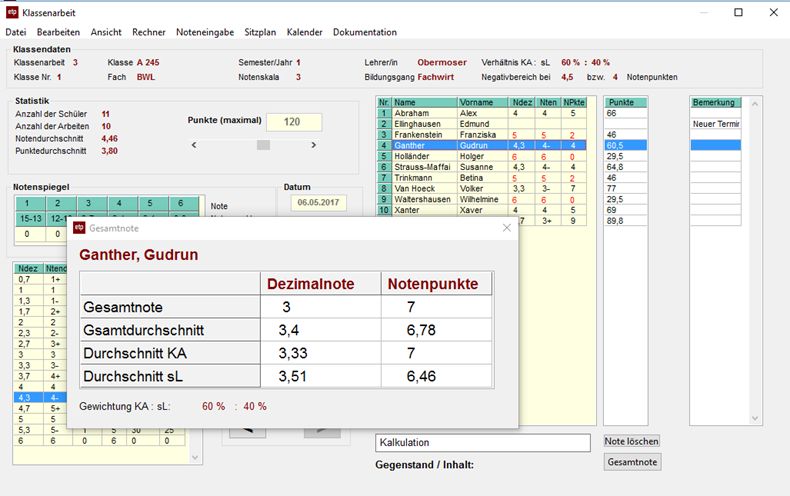
Task: Maximize the Klassenarbeit window
Action: (x=738, y=12)
